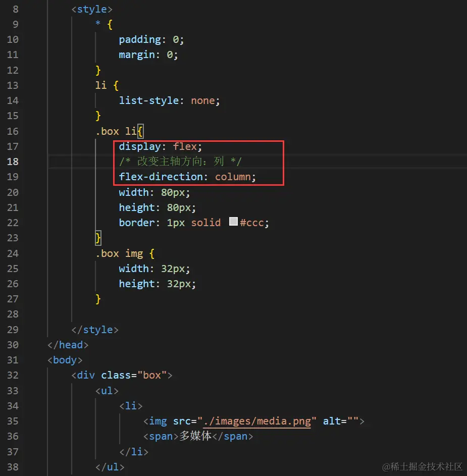Click the 'margin: 0;' declaration

point(148,55)
